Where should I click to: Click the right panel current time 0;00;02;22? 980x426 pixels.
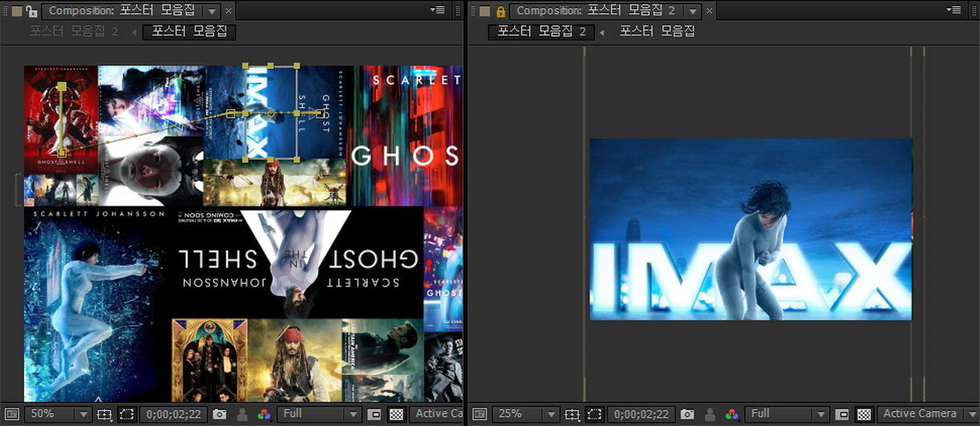tap(641, 415)
